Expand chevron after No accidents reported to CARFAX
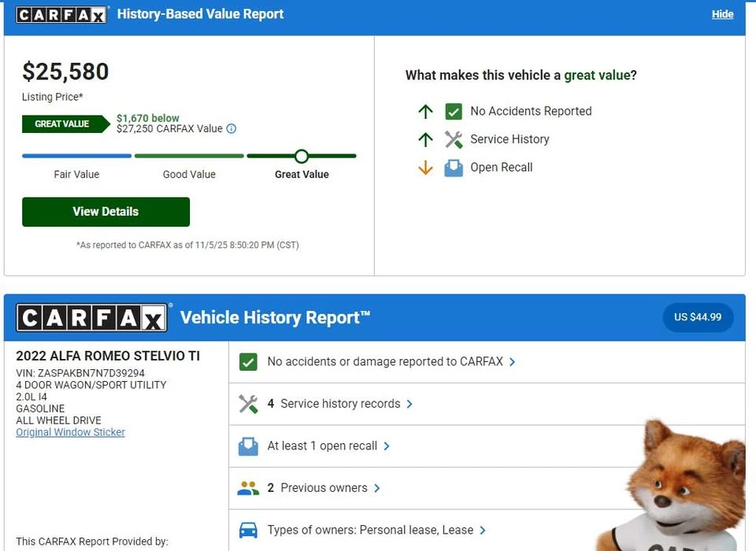756x551 pixels. pyautogui.click(x=512, y=362)
